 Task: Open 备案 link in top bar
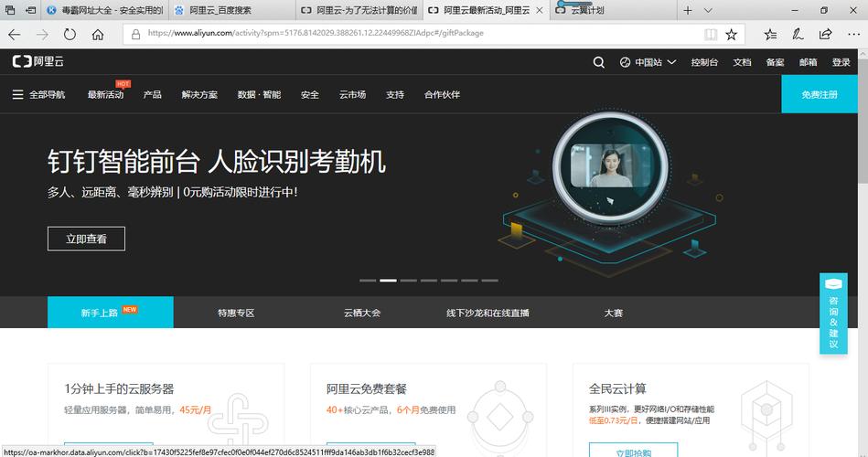click(775, 62)
